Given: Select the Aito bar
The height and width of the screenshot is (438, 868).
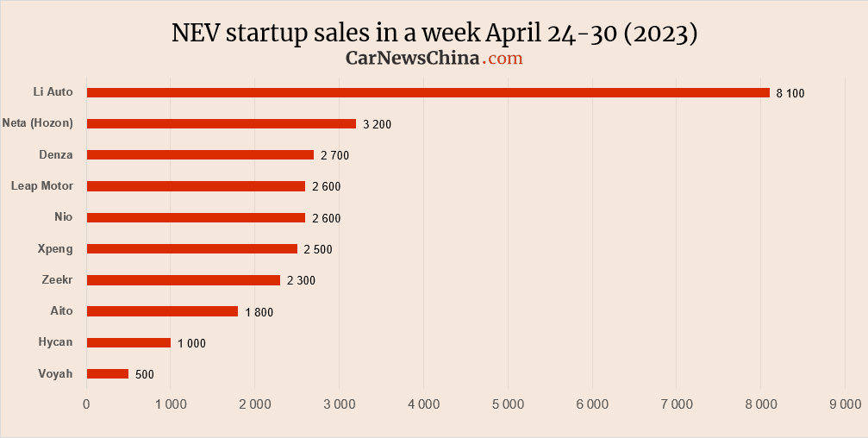Looking at the screenshot, I should coord(162,311).
